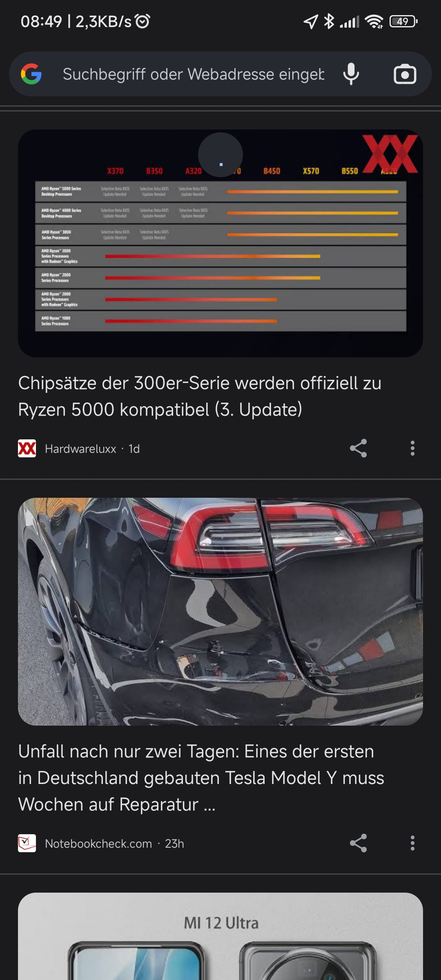Start voice search with microphone icon
The height and width of the screenshot is (980, 441).
point(351,74)
